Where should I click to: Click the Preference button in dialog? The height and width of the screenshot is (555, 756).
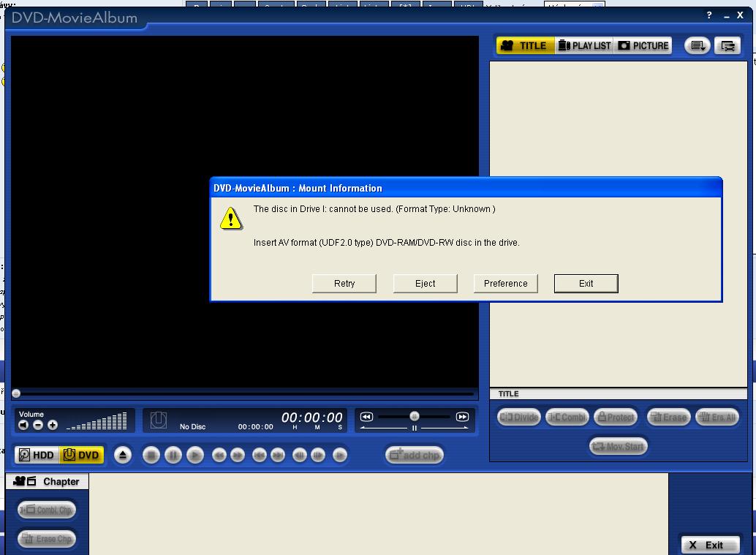pyautogui.click(x=505, y=284)
